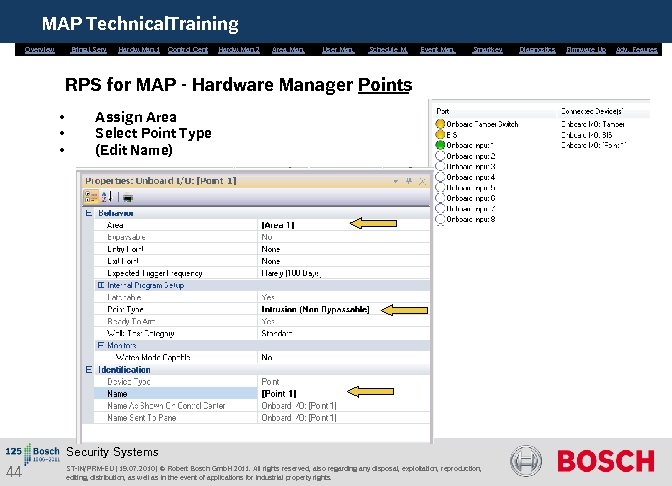This screenshot has width=672, height=486.
Task: Click the Bypassable value No
Action: point(267,237)
